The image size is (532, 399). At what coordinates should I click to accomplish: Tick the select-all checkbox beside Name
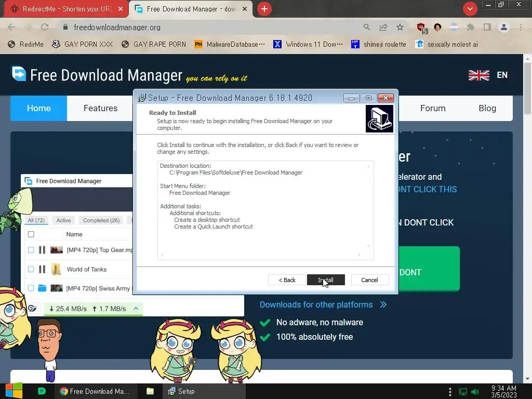31,234
